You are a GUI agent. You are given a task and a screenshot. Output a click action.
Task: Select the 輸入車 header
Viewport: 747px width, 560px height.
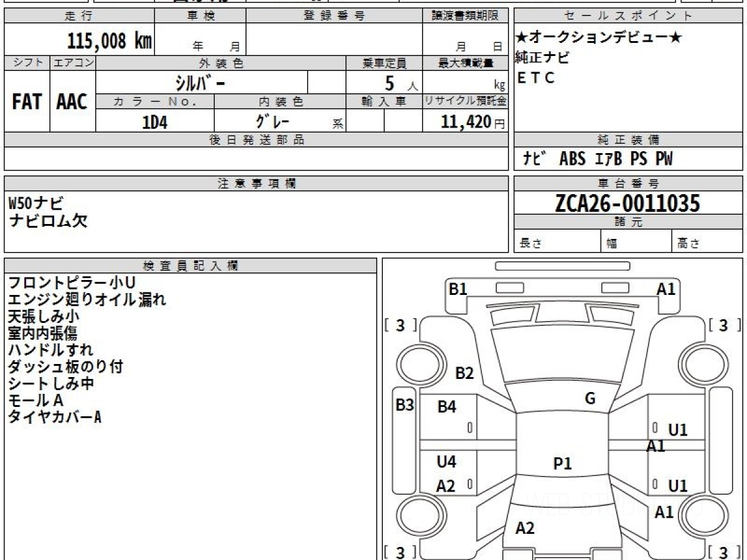pos(384,101)
